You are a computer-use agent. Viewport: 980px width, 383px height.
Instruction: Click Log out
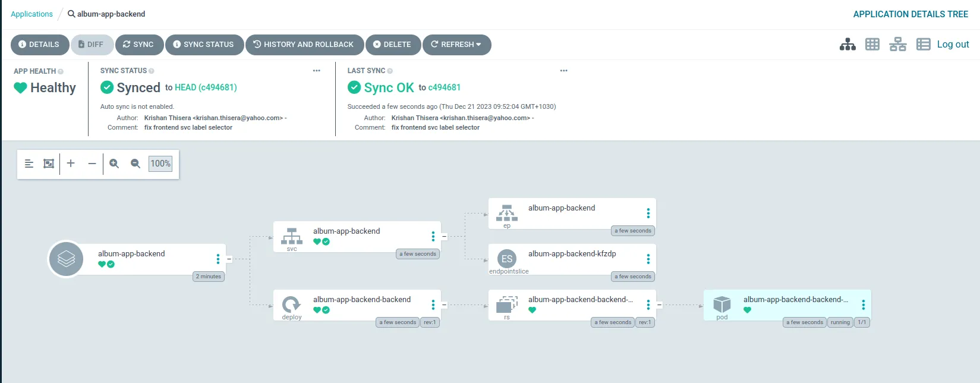click(953, 44)
